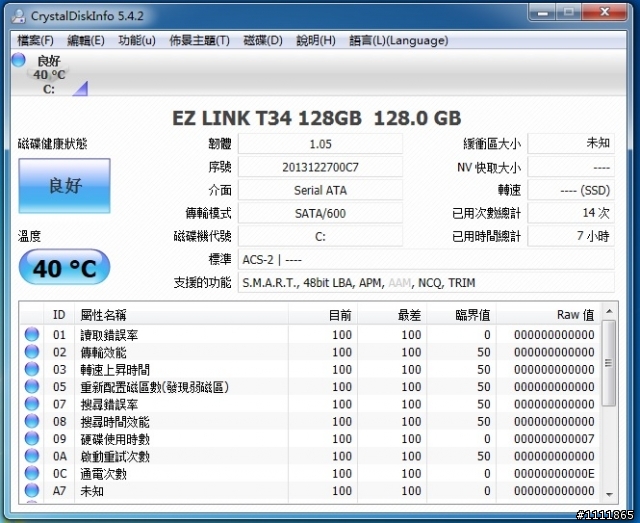The image size is (640, 523).
Task: Click status orb for attribute 08
Action: 32,421
